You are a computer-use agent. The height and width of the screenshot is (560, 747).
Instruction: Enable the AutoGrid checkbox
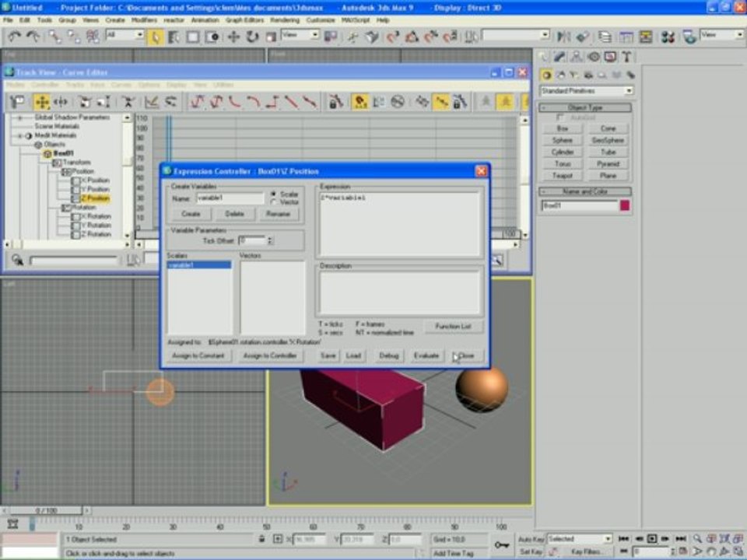561,117
